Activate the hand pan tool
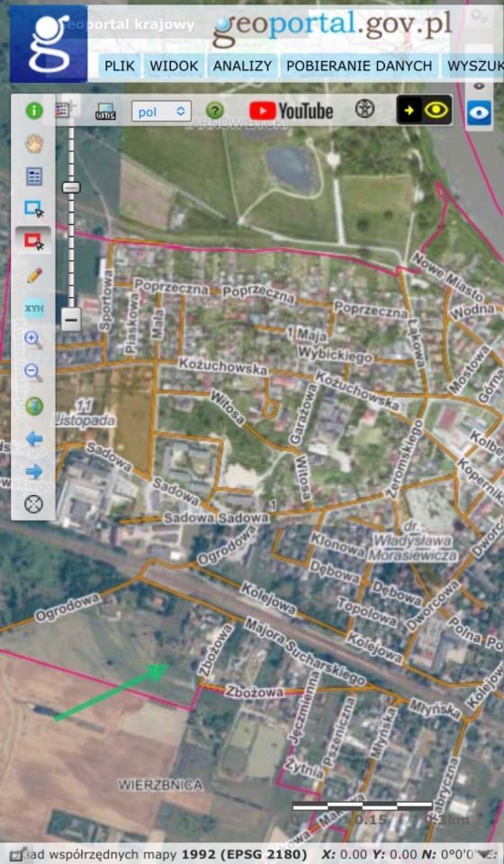This screenshot has height=864, width=504. (34, 144)
